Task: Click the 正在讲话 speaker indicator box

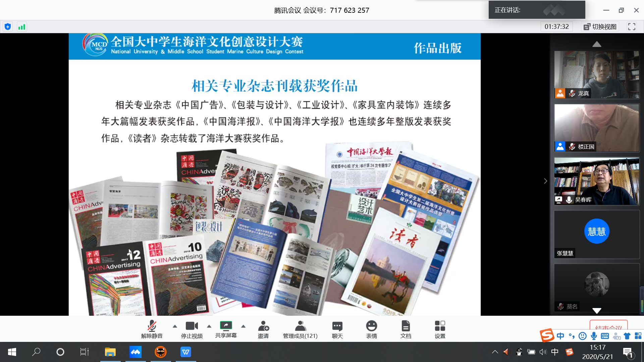Action: click(537, 10)
